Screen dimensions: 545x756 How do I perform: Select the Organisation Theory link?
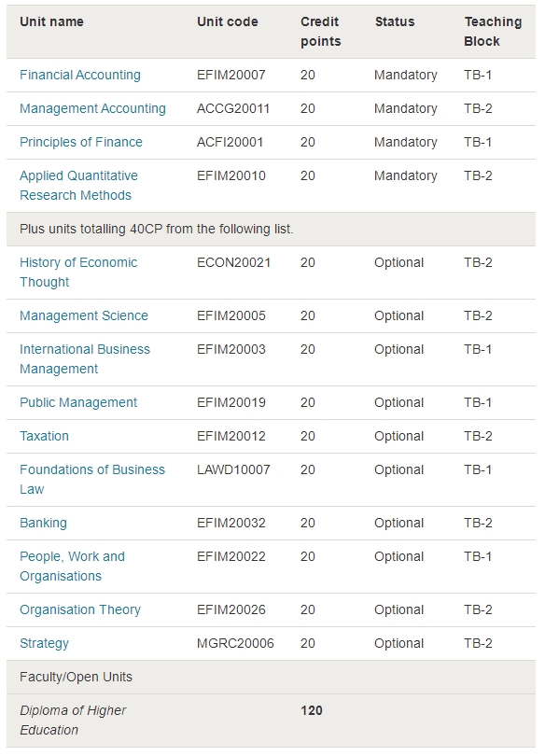[x=80, y=609]
